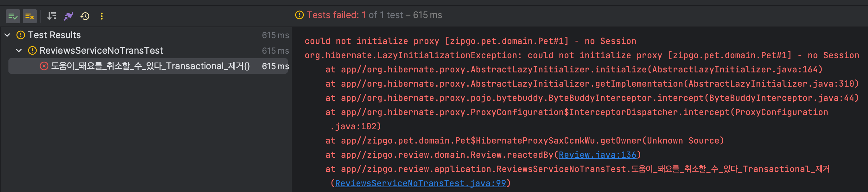The width and height of the screenshot is (868, 192).
Task: Select the failed 도움이_돼요를_취소할_수_있다 test
Action: pos(150,66)
